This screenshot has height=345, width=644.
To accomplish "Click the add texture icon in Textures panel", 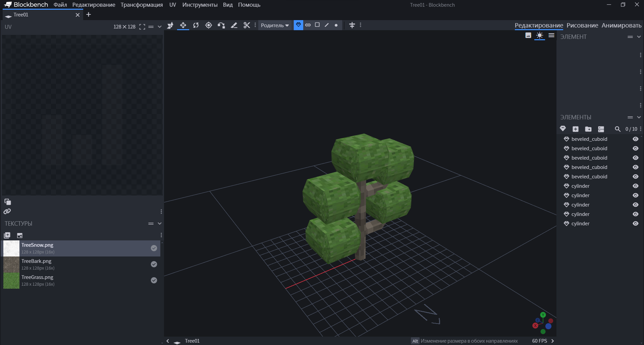I will 7,235.
